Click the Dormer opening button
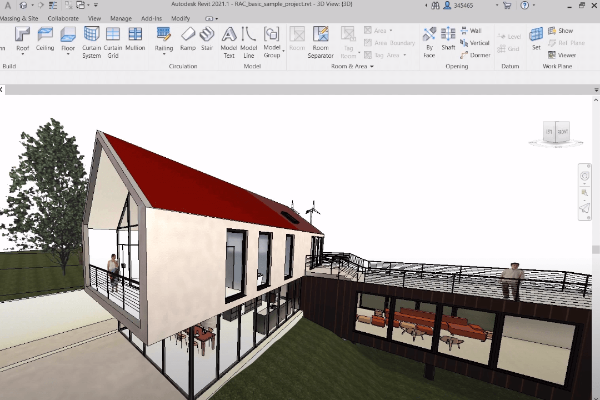This screenshot has width=600, height=400. click(476, 54)
